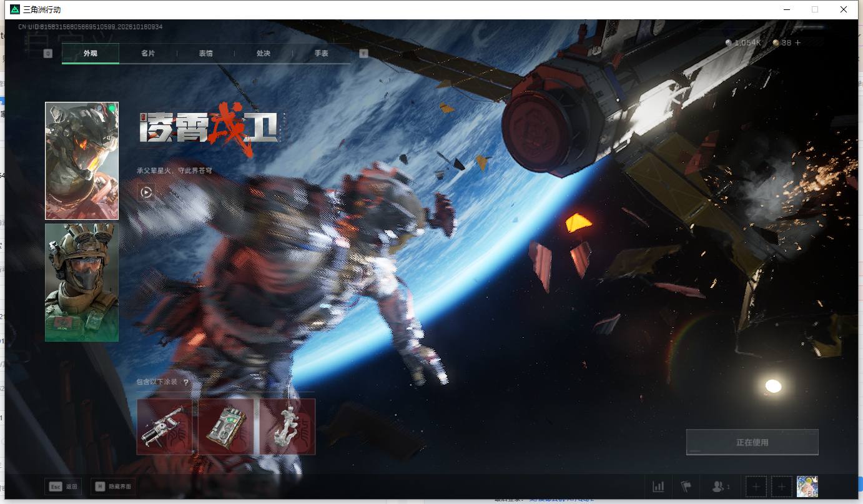This screenshot has width=863, height=504.
Task: Close the 三角洲行动 window
Action: pos(844,9)
